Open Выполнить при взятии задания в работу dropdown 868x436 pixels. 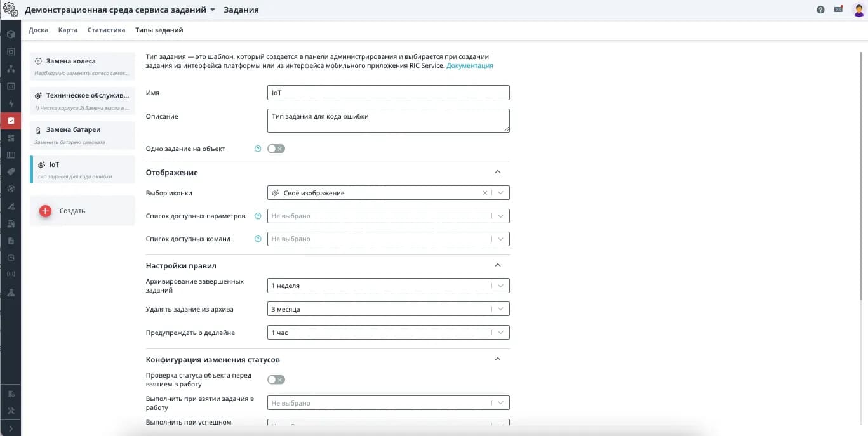(x=389, y=403)
